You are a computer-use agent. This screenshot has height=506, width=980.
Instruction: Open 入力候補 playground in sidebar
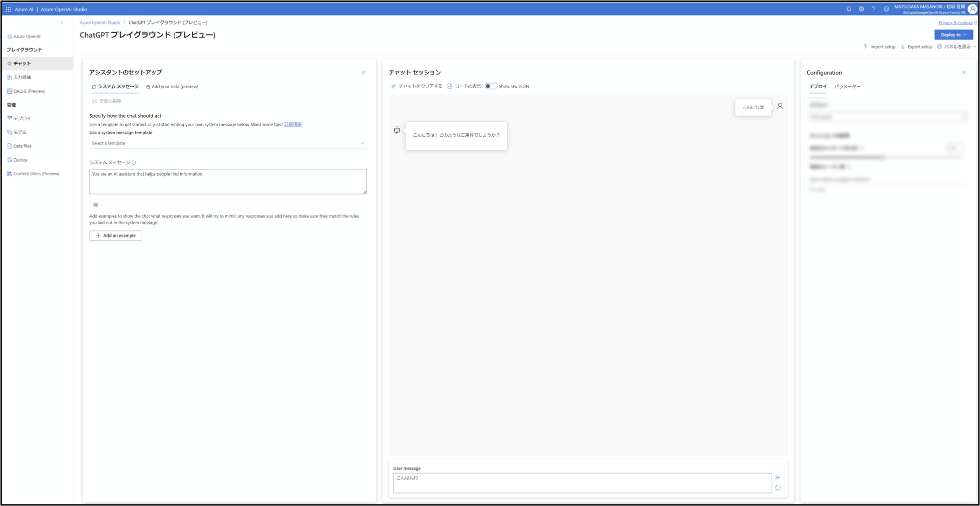pos(20,77)
